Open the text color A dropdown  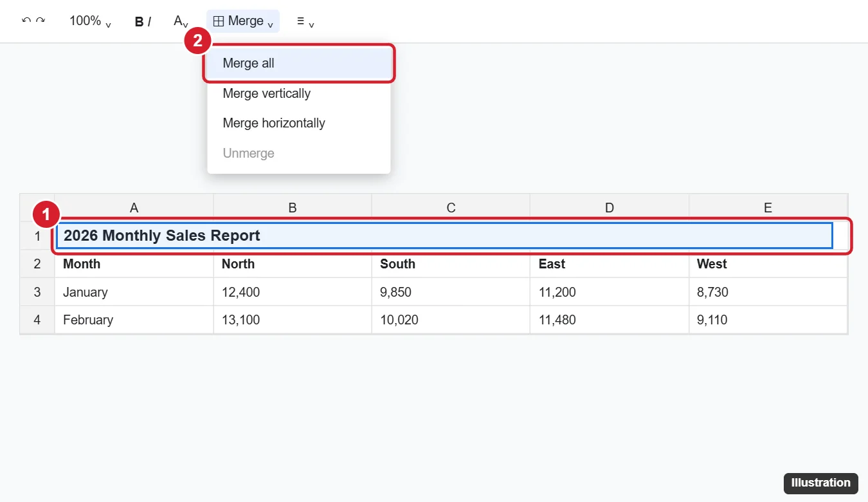(181, 21)
